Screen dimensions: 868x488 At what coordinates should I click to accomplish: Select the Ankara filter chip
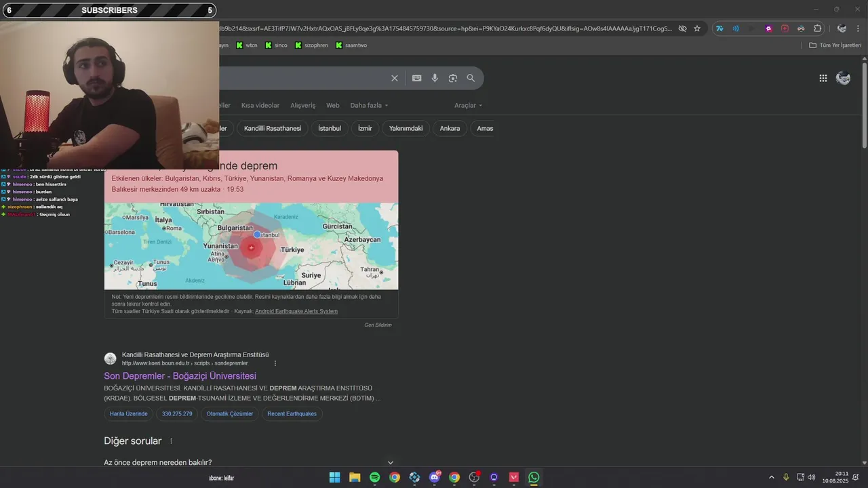point(450,128)
